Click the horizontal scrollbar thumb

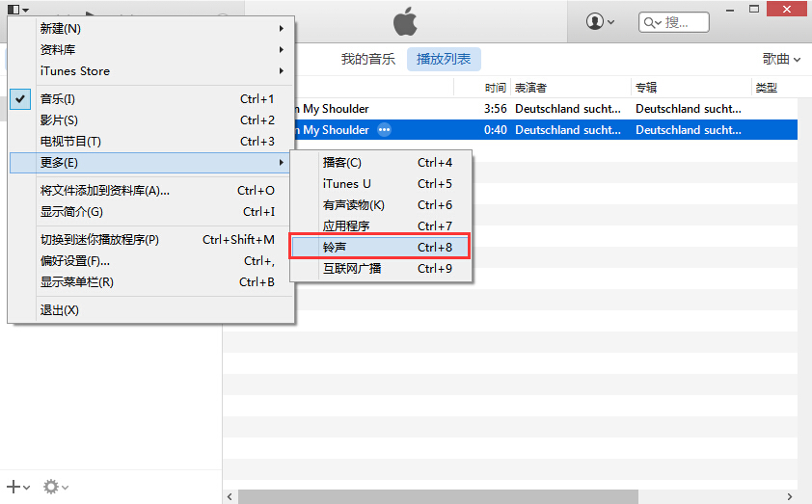click(438, 496)
